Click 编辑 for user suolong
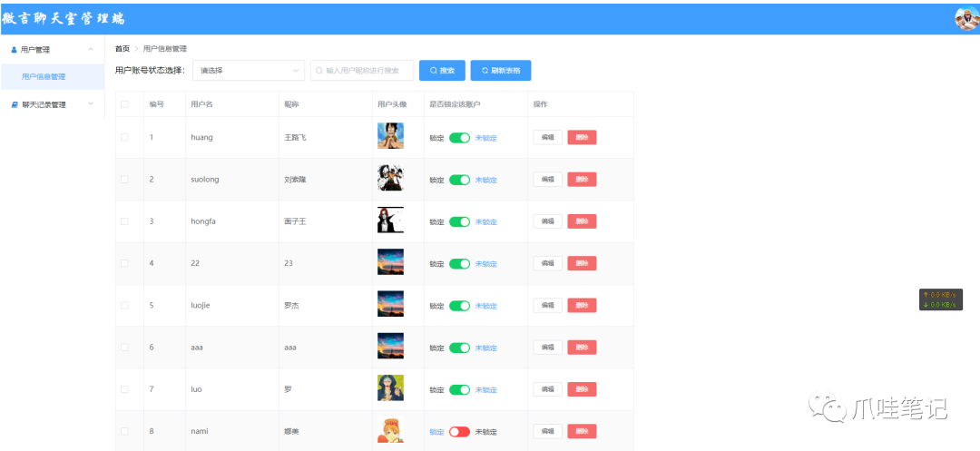 pos(547,180)
